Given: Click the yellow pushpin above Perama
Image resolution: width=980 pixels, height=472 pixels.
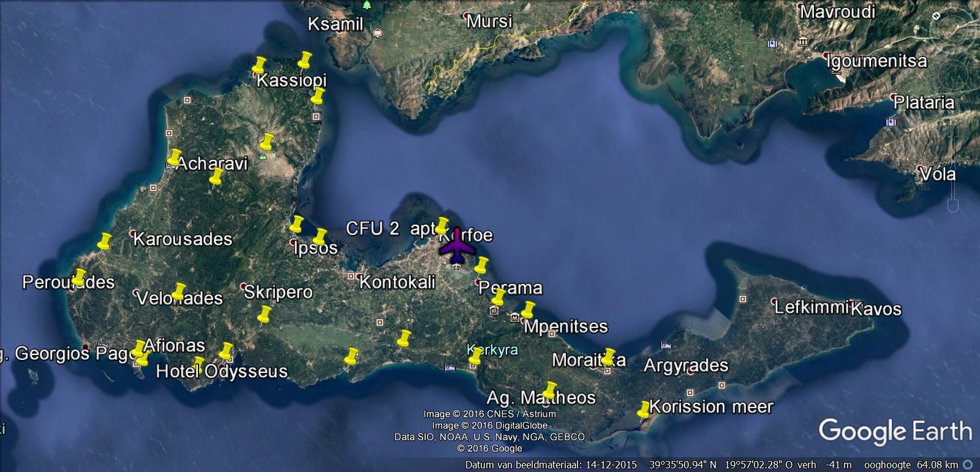Looking at the screenshot, I should (x=481, y=266).
